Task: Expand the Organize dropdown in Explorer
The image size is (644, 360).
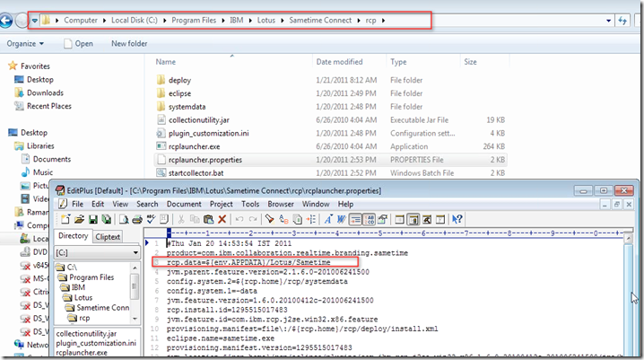Action: (x=25, y=43)
